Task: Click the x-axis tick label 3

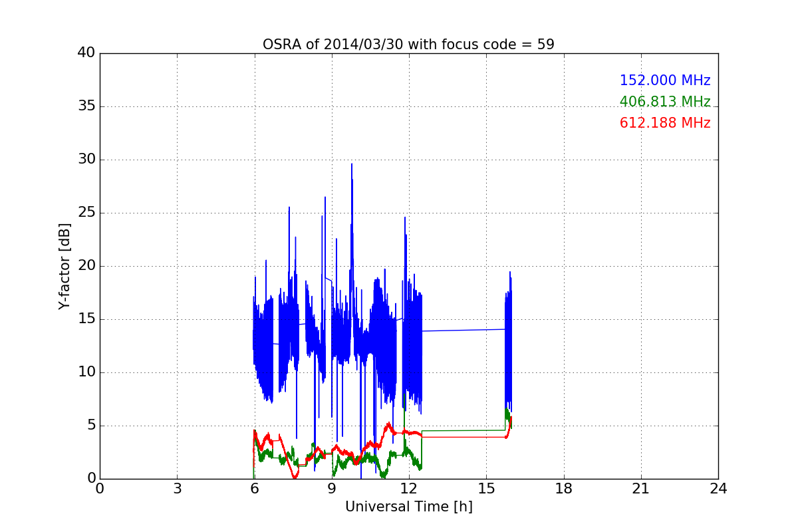Action: (177, 488)
